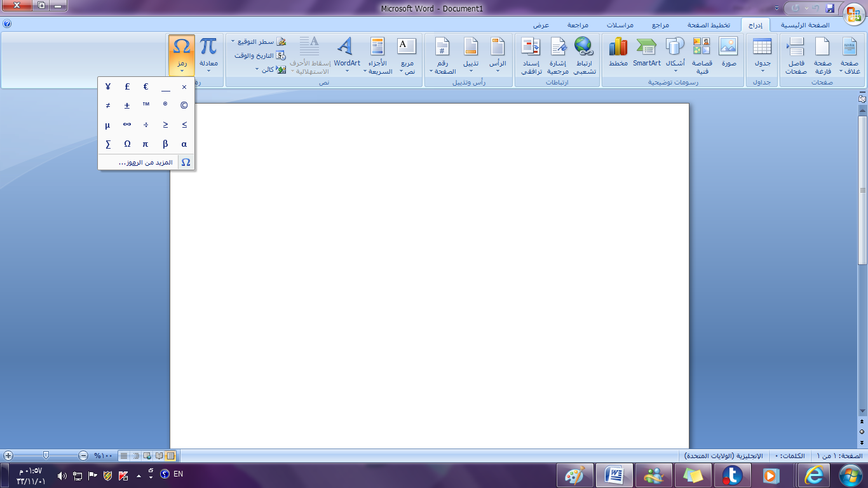Switch to Mailings tab (مراسلات)
868x488 pixels.
click(x=620, y=25)
